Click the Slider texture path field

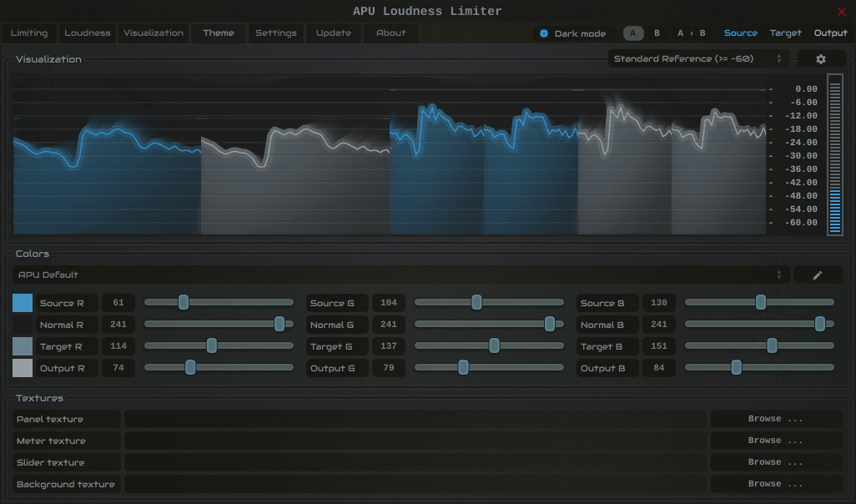pyautogui.click(x=415, y=462)
